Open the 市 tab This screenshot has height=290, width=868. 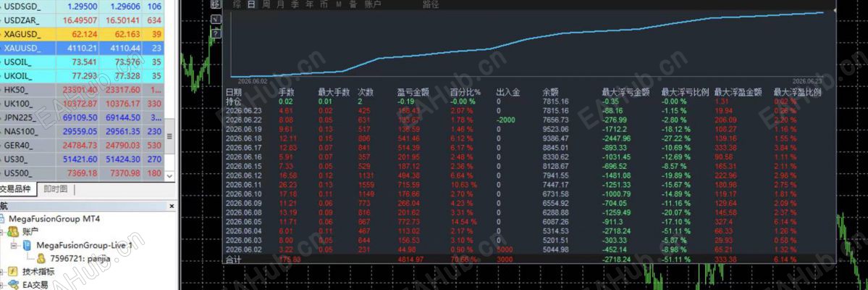324,4
